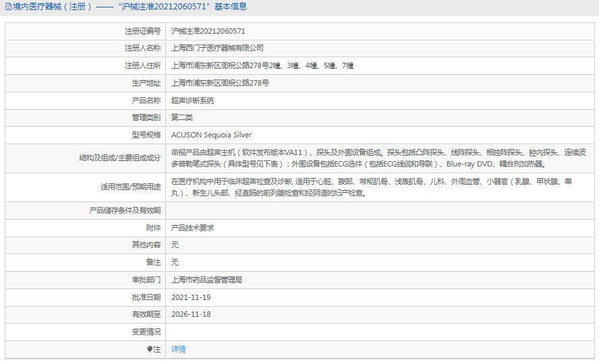
Task: Click registration number value 沪械注准20212060571
Action: click(208, 31)
